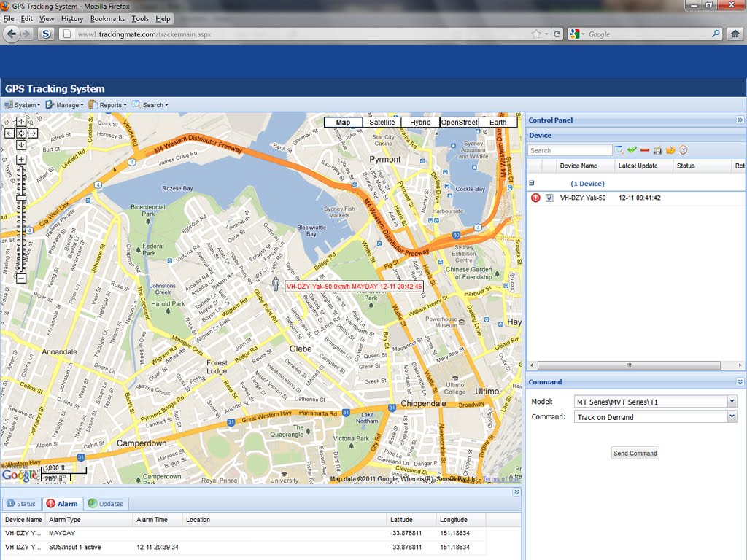Screen dimensions: 747x560
Task: Zoom out map with minus button
Action: [x=21, y=278]
